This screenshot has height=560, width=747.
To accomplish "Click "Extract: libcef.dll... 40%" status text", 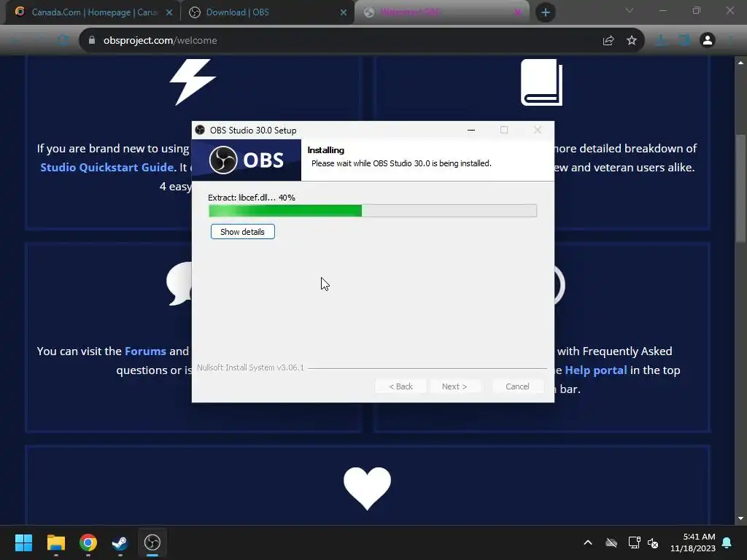I will [252, 198].
